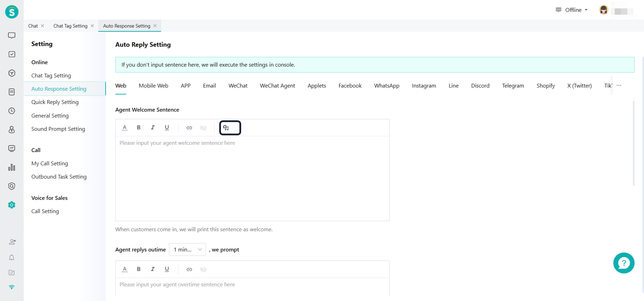Open Quick Reply Setting in side menu
Screen dimensions: 644x301
coord(55,102)
